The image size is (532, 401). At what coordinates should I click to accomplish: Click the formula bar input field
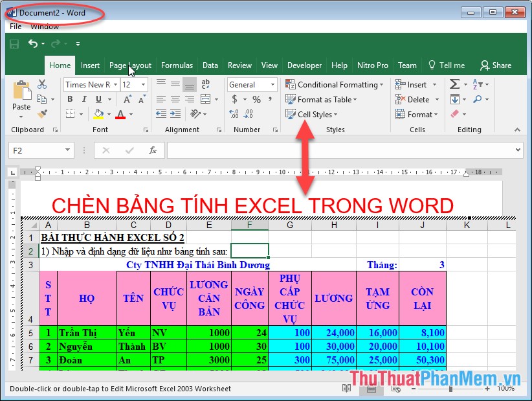341,150
